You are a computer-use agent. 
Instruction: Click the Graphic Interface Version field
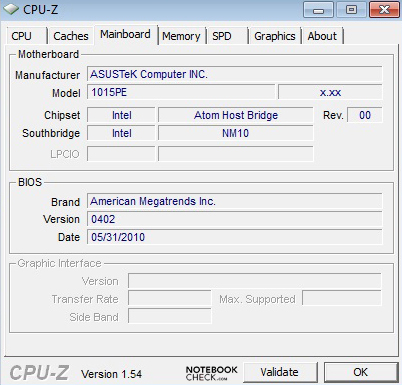click(x=255, y=281)
